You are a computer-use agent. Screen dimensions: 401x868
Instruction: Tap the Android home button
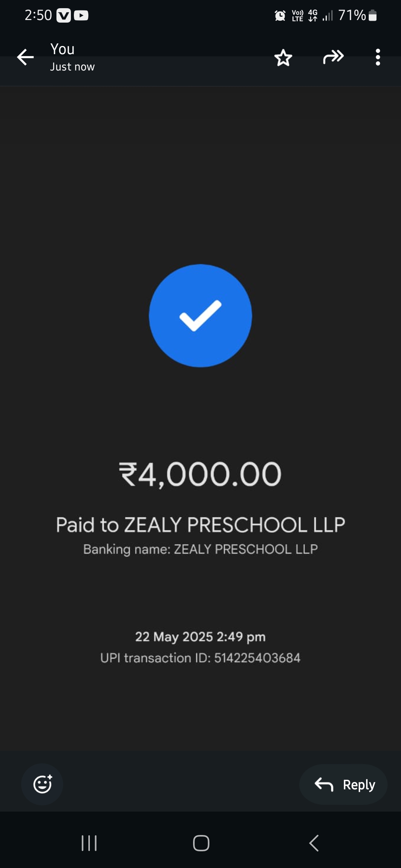click(201, 843)
